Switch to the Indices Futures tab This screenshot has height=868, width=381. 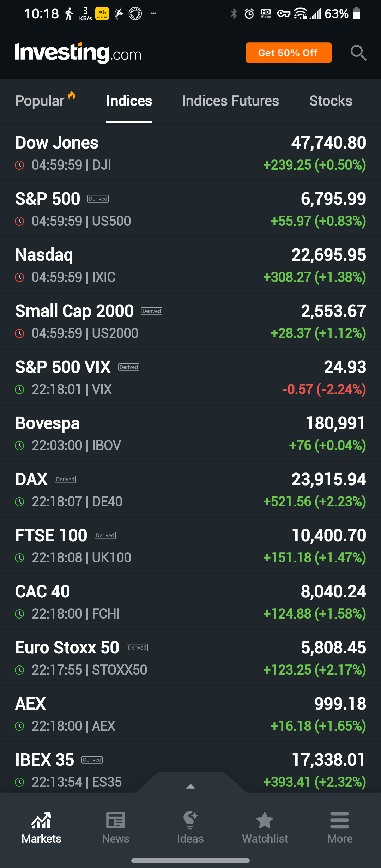[x=230, y=101]
